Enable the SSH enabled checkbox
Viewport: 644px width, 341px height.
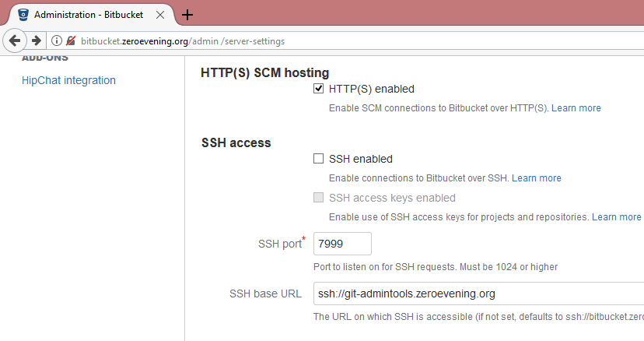318,159
